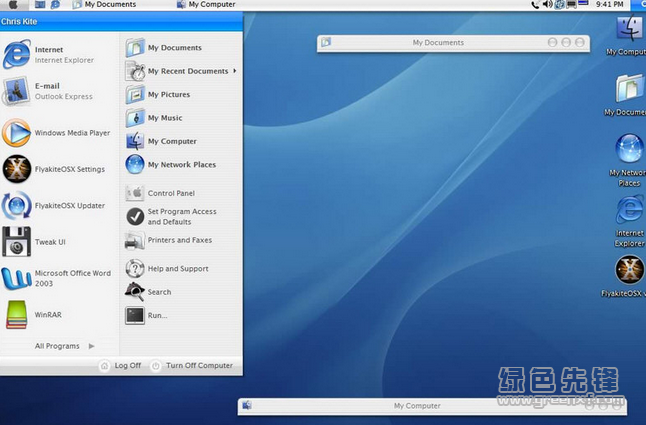Open My Documents in start menu

click(x=164, y=48)
